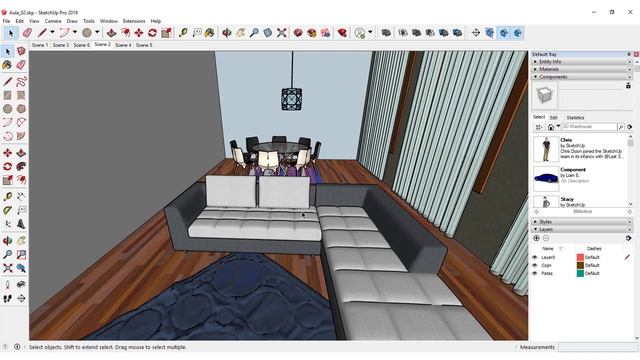
Task: Select the Rectangle tool in left toolbar
Action: 8,95
